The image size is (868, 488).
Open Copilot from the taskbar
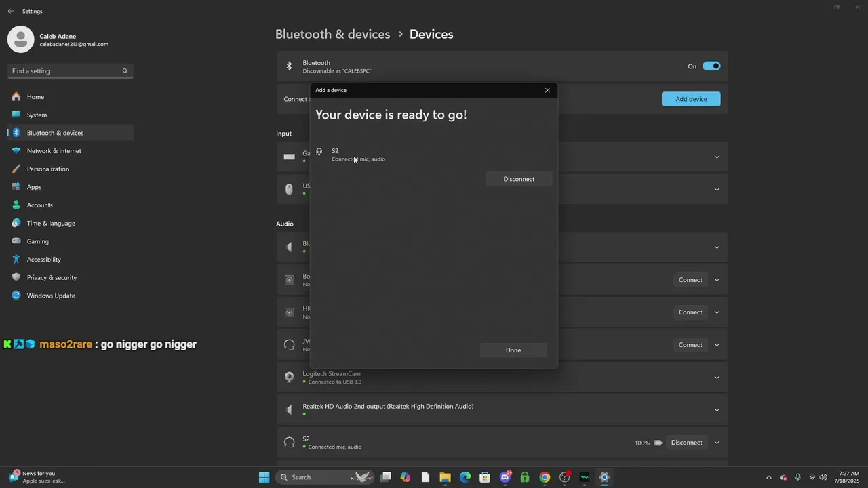click(406, 477)
